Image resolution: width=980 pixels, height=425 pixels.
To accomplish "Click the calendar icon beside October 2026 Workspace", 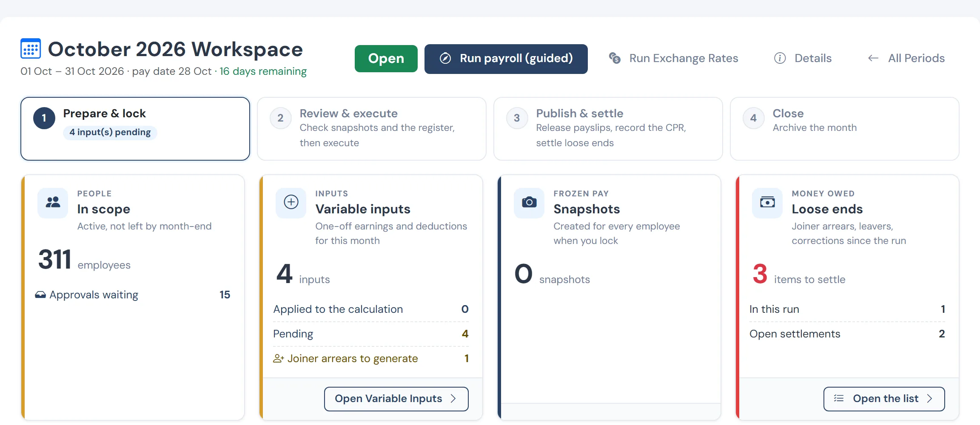I will [31, 48].
